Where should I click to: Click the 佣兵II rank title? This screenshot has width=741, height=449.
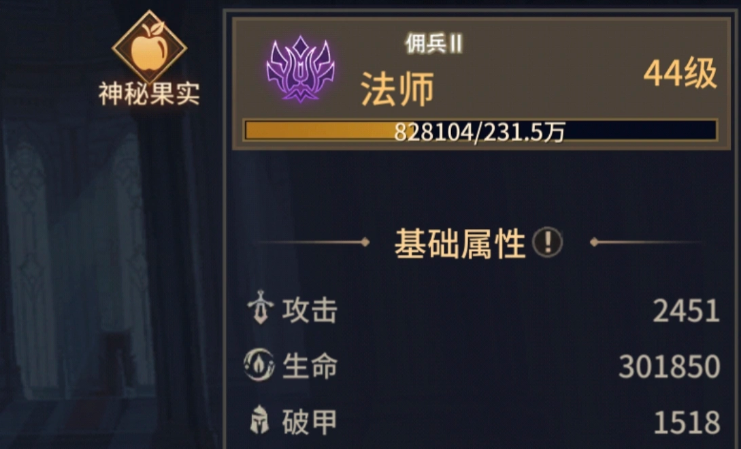click(434, 44)
